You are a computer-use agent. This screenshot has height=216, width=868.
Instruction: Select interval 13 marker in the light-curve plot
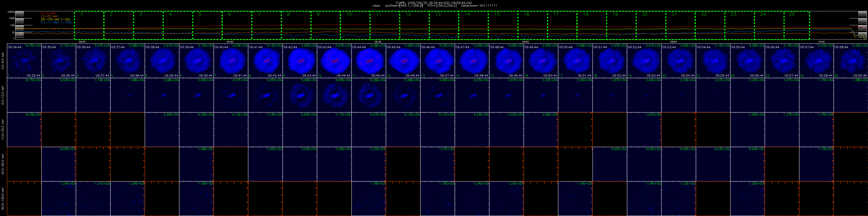tap(438, 14)
